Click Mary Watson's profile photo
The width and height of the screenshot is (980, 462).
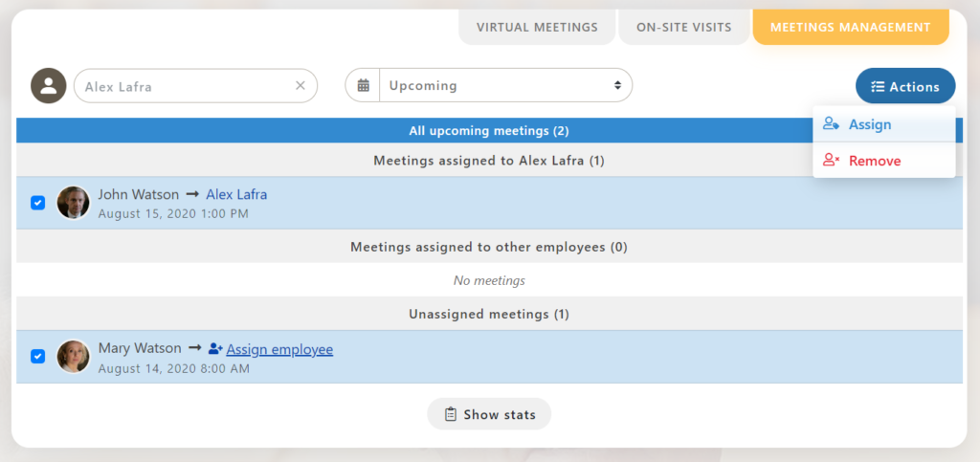(73, 357)
